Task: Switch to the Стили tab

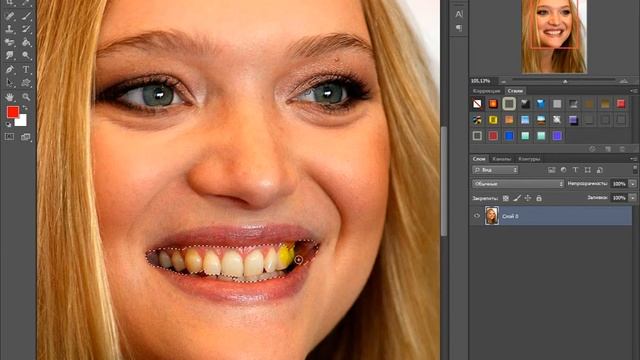Action: click(515, 91)
